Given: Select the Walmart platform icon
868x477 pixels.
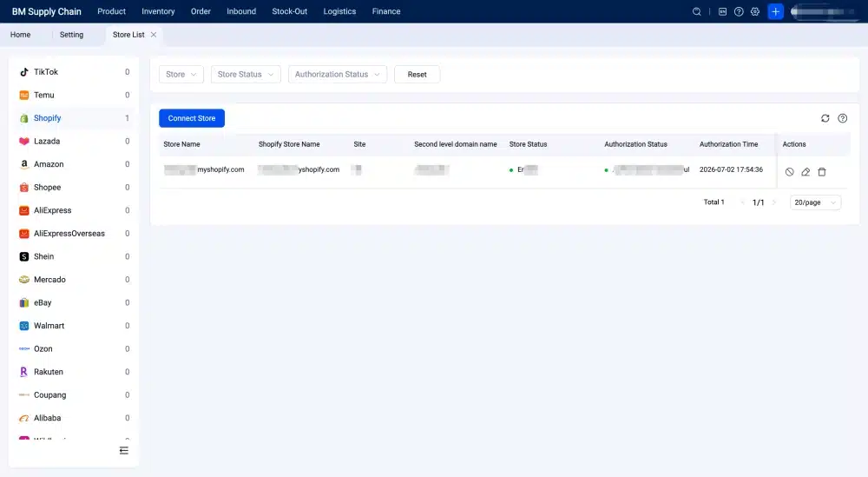Looking at the screenshot, I should pos(23,326).
